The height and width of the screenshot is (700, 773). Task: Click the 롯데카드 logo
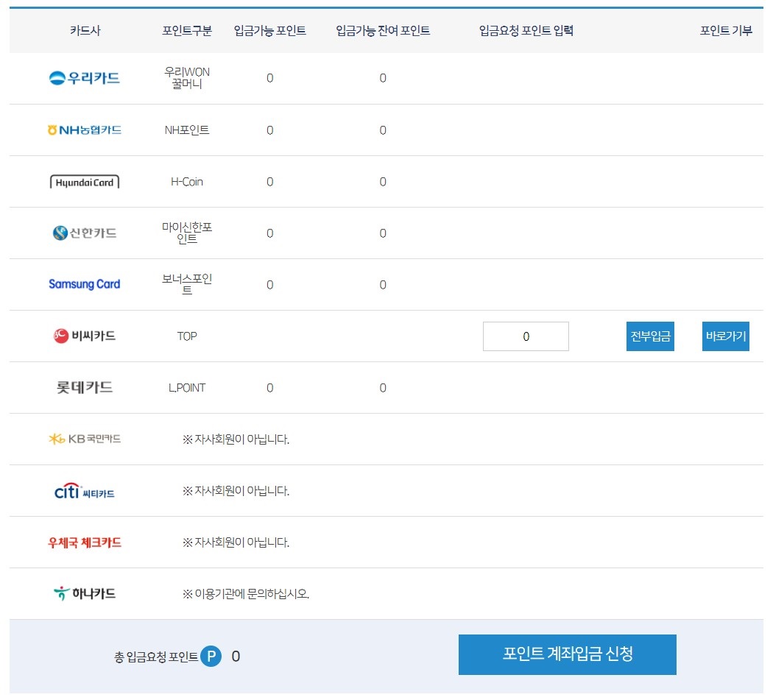point(83,387)
